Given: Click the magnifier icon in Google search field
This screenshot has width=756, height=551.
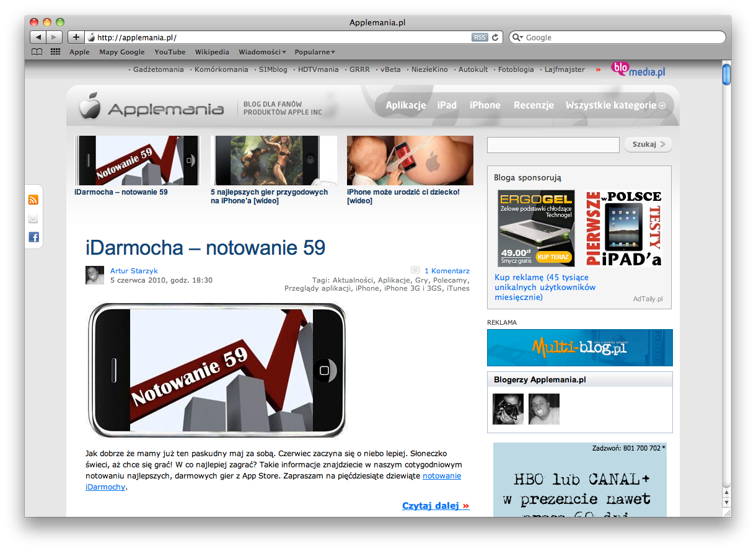Looking at the screenshot, I should click(518, 37).
